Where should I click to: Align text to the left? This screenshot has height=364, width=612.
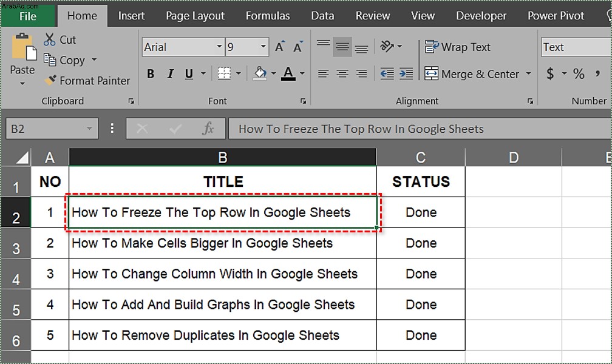(323, 73)
